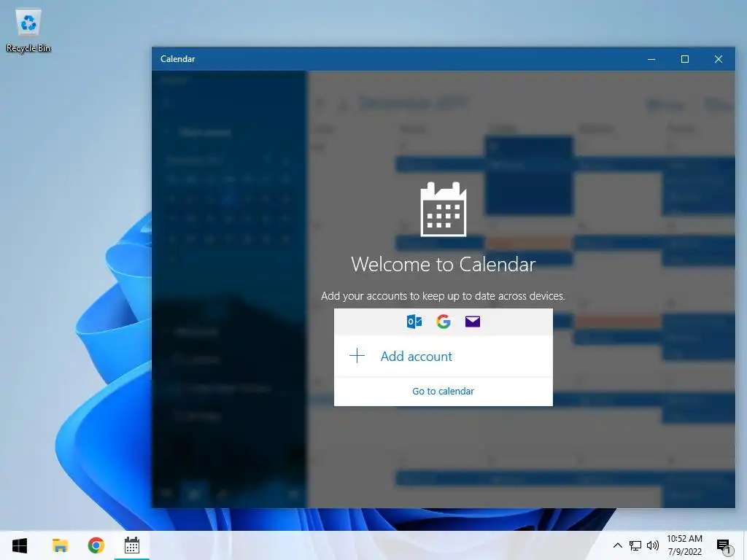747x560 pixels.
Task: Close the Calendar window
Action: coord(719,59)
